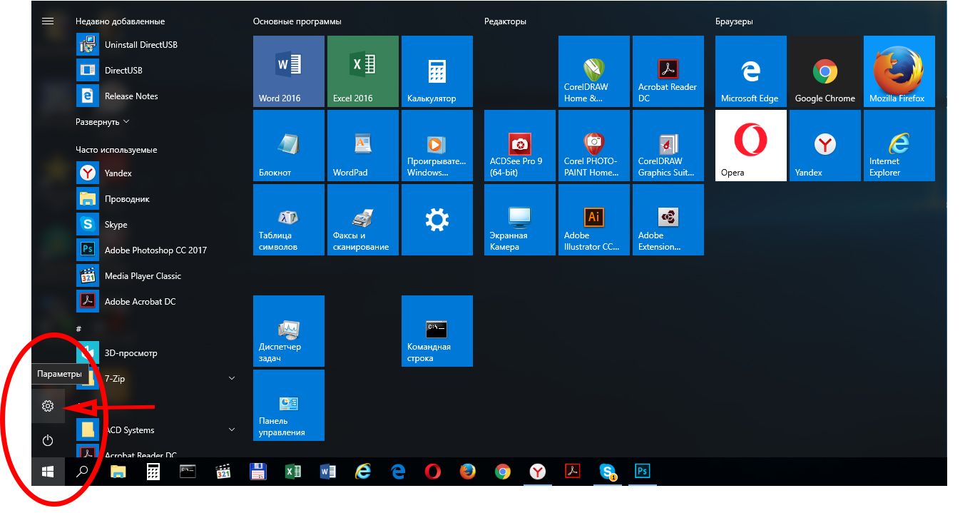The width and height of the screenshot is (980, 513).
Task: Launch the Диспетчер задач tile
Action: coord(288,331)
